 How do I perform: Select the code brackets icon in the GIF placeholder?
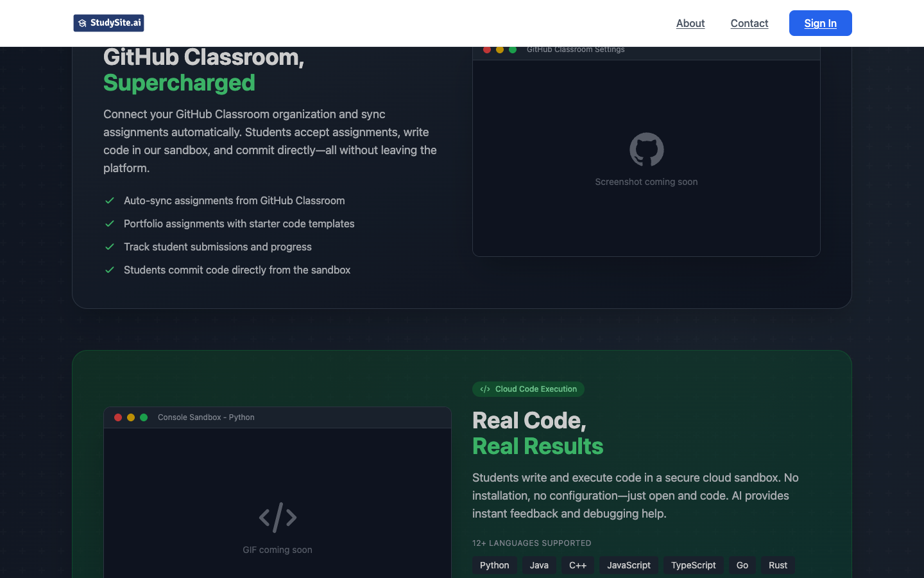click(x=277, y=517)
